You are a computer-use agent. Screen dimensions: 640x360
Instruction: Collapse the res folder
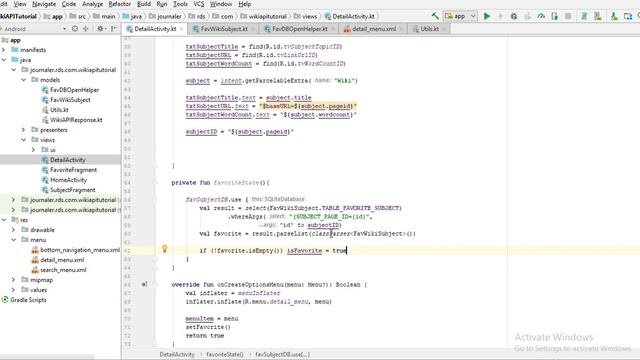pyautogui.click(x=4, y=220)
